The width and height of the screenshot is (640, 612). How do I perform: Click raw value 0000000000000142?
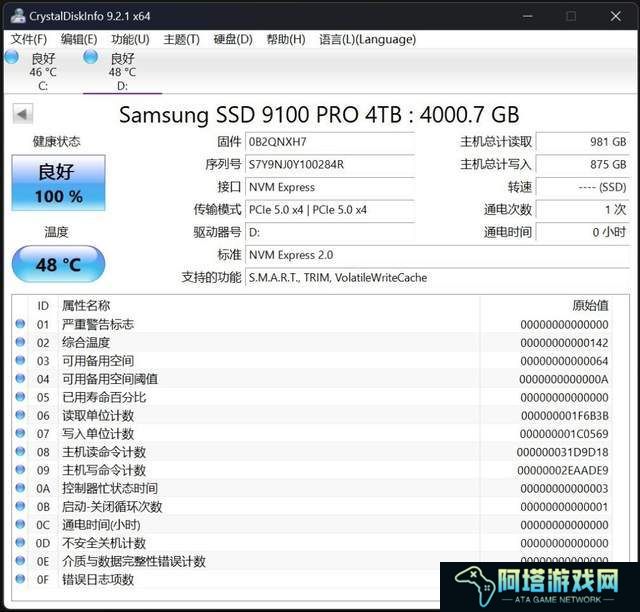[564, 343]
